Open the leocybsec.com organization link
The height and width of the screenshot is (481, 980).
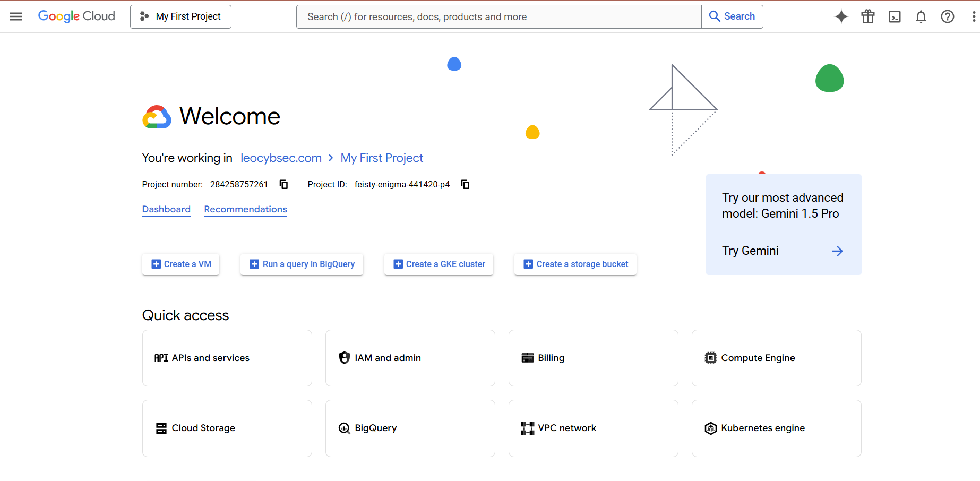pyautogui.click(x=281, y=158)
